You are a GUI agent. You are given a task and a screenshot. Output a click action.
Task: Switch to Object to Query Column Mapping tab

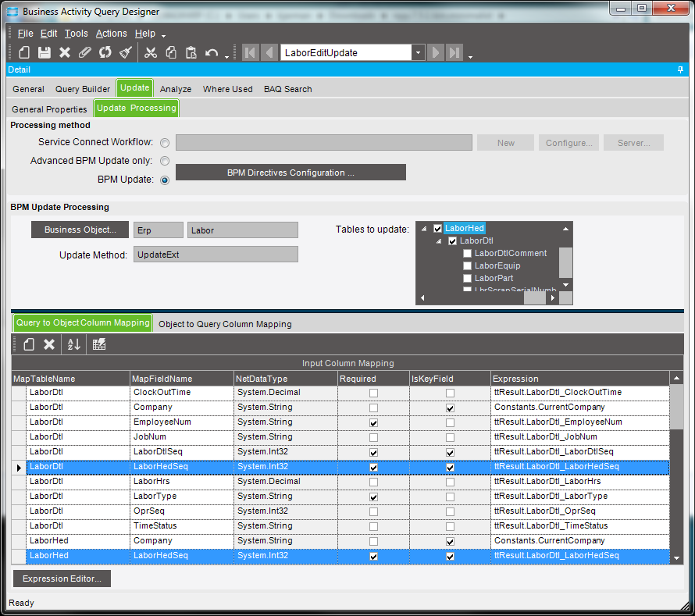pos(225,324)
